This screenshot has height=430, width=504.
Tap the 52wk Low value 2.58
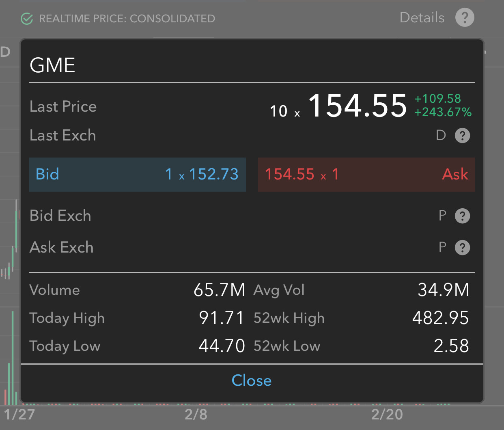[x=451, y=346]
